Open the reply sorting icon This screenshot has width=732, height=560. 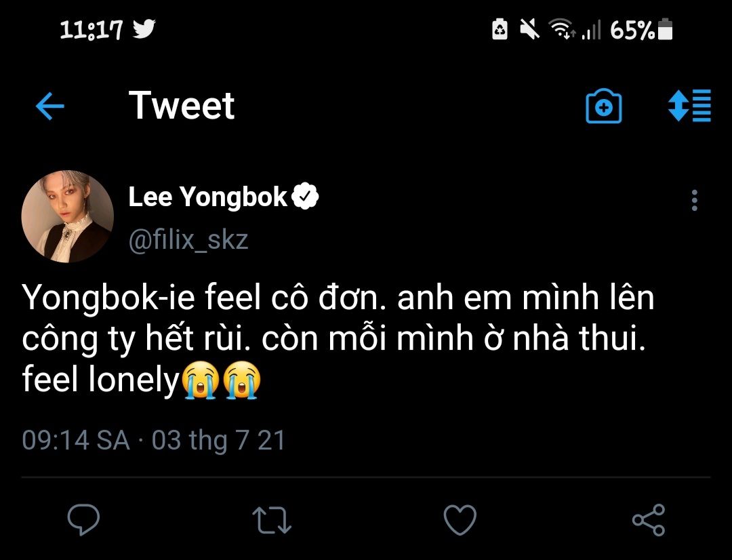coord(689,106)
